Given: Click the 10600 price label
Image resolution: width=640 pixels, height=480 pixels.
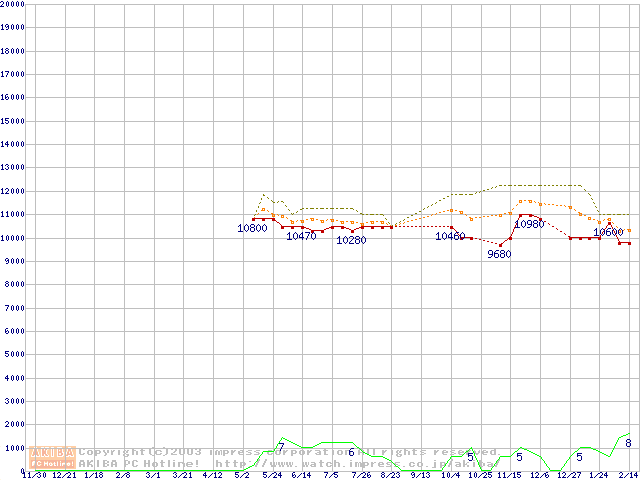Looking at the screenshot, I should point(608,232).
